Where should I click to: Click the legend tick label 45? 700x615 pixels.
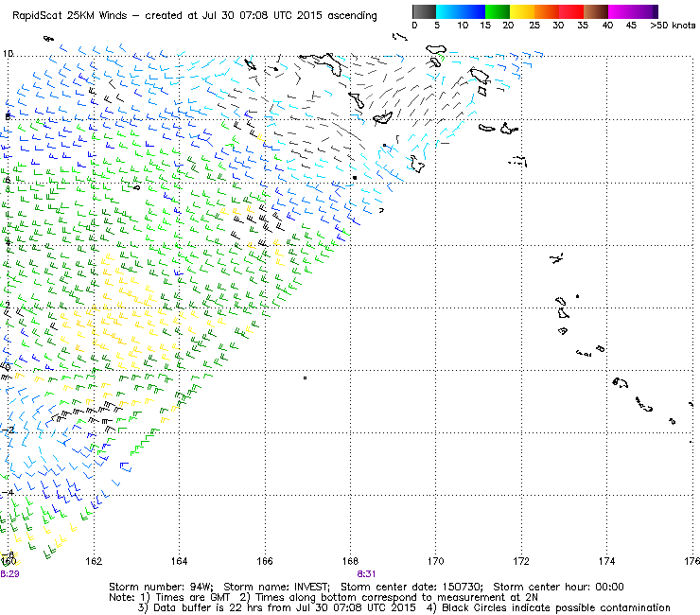631,26
